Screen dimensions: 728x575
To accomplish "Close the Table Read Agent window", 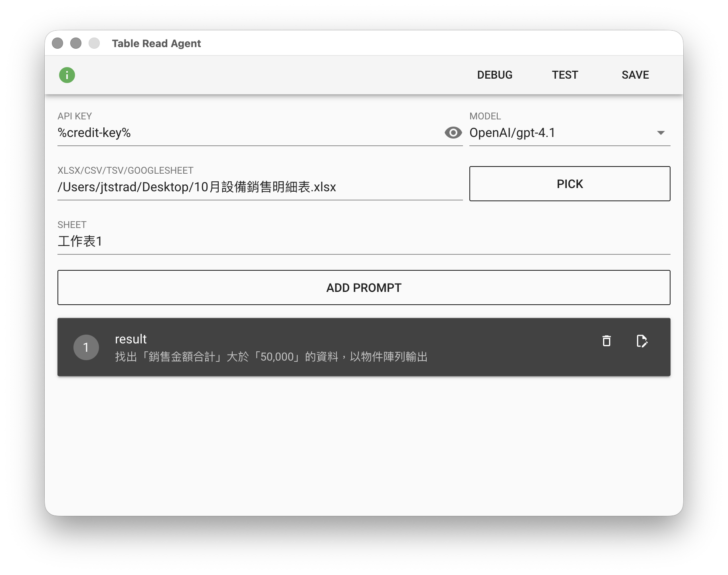I will tap(57, 43).
